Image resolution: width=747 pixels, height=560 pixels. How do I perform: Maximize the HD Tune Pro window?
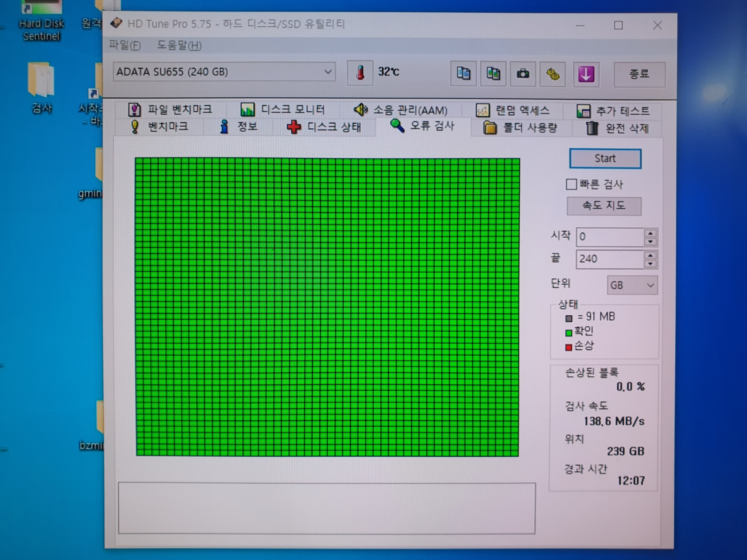pyautogui.click(x=618, y=25)
